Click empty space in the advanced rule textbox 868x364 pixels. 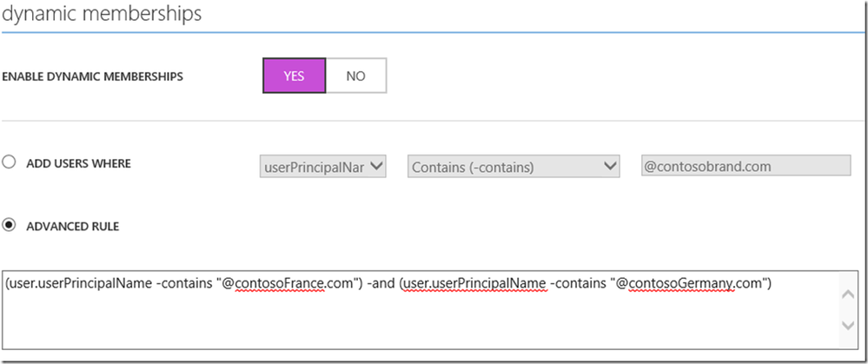click(x=417, y=327)
